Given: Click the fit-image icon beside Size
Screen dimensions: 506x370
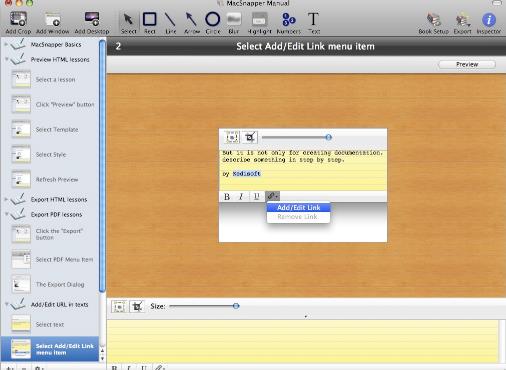Looking at the screenshot, I should pyautogui.click(x=119, y=306).
